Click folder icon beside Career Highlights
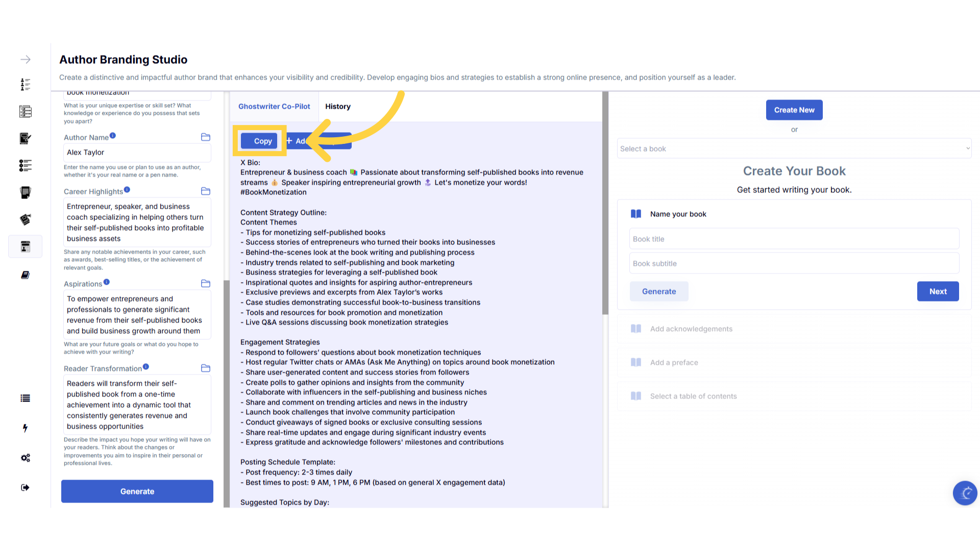Screen dimensions: 980x551 pos(206,191)
